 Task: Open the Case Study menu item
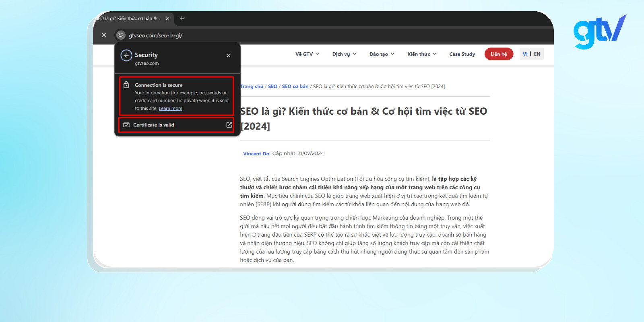(x=462, y=54)
